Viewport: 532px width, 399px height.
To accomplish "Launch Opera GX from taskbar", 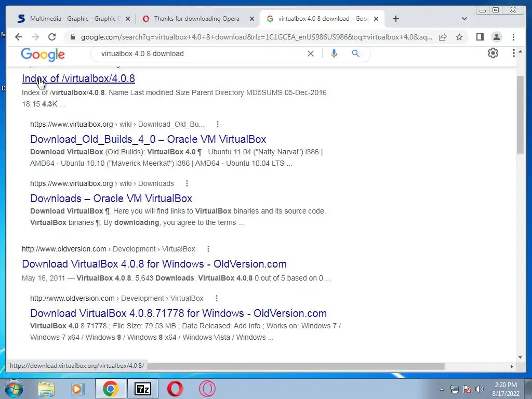I will (x=207, y=389).
